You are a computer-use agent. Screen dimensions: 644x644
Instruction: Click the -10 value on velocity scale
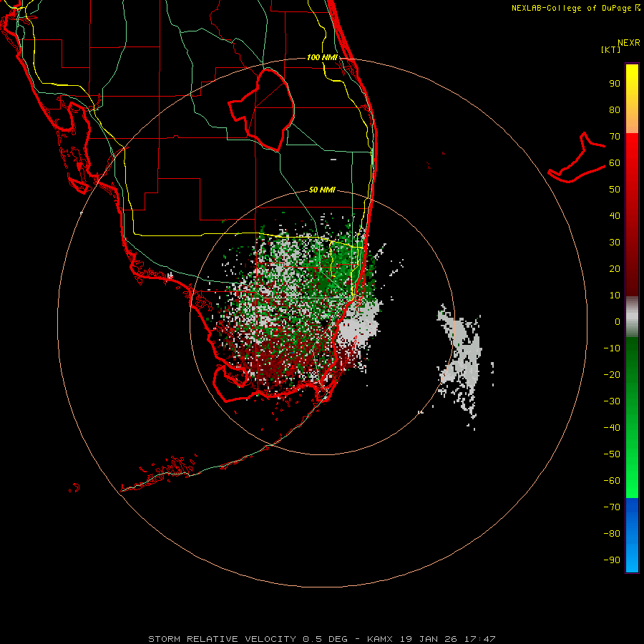612,348
